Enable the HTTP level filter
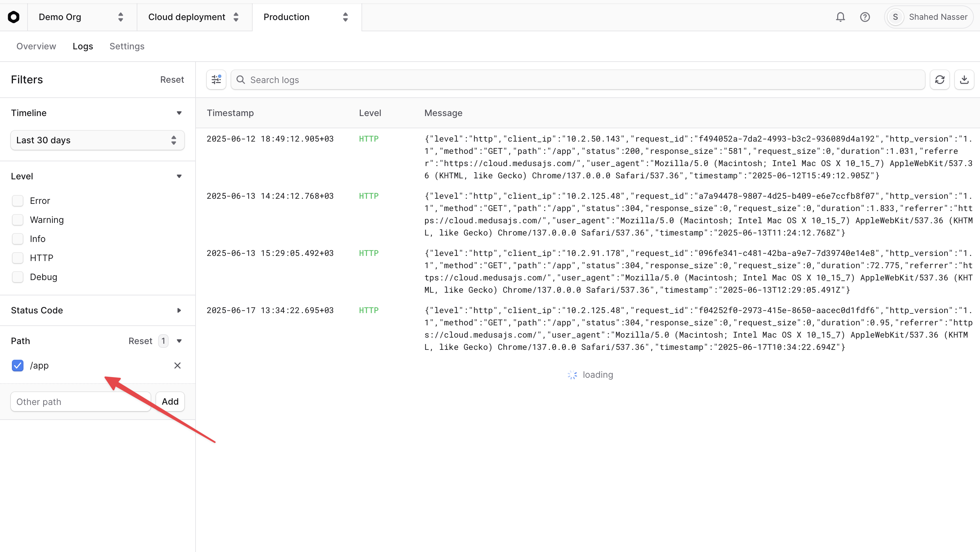 click(18, 258)
